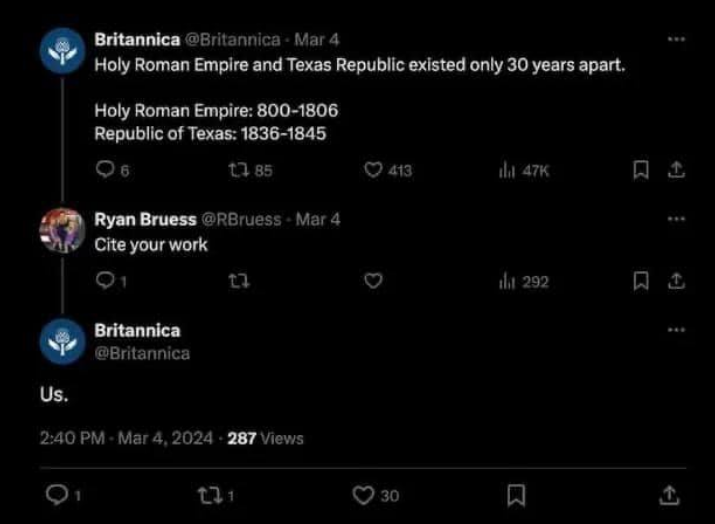Like Ryan Bruess's 'Cite your work' tweet
715x524 pixels.
click(x=374, y=282)
